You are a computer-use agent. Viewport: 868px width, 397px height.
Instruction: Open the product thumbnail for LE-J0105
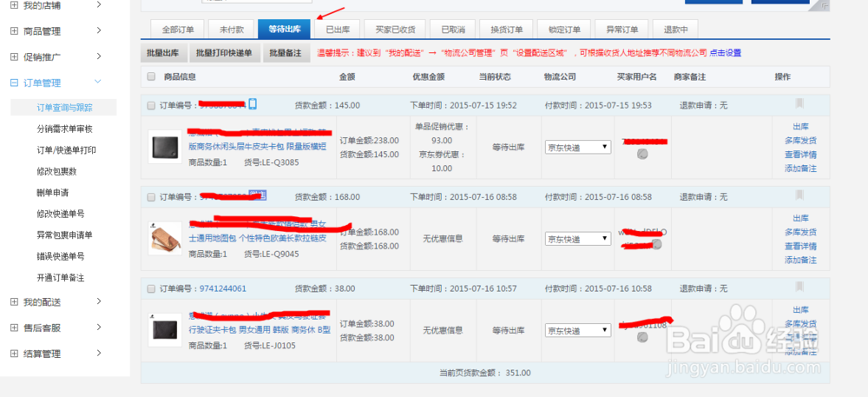pyautogui.click(x=165, y=330)
